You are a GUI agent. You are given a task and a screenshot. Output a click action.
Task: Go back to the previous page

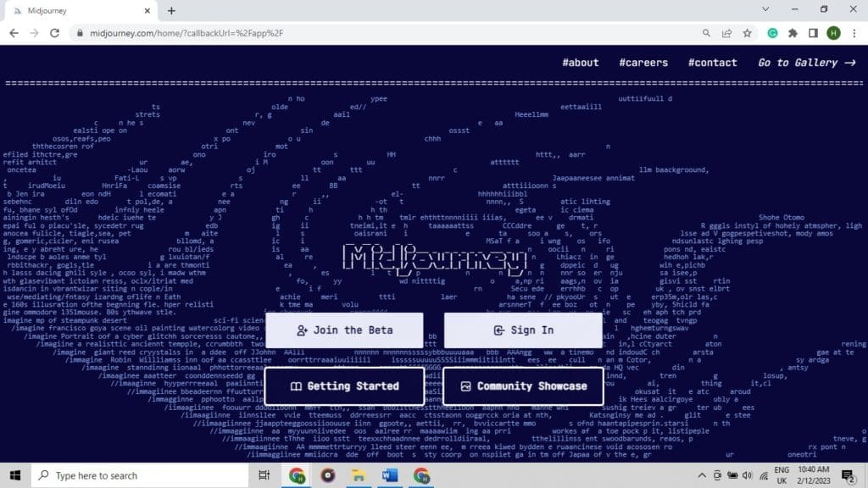pos(14,33)
